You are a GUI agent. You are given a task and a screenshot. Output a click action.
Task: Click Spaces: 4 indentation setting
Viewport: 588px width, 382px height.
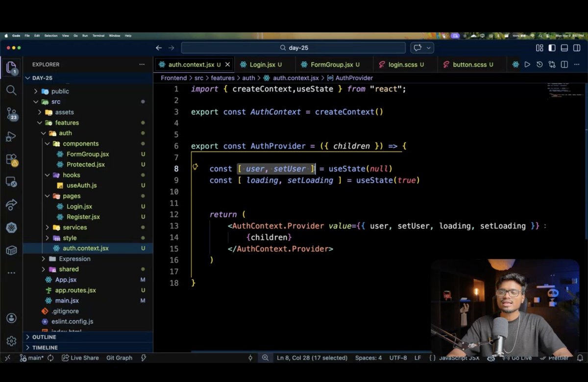368,358
